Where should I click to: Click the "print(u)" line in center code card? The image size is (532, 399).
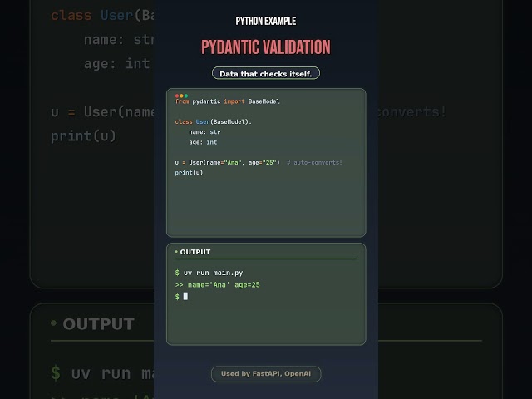tap(189, 173)
